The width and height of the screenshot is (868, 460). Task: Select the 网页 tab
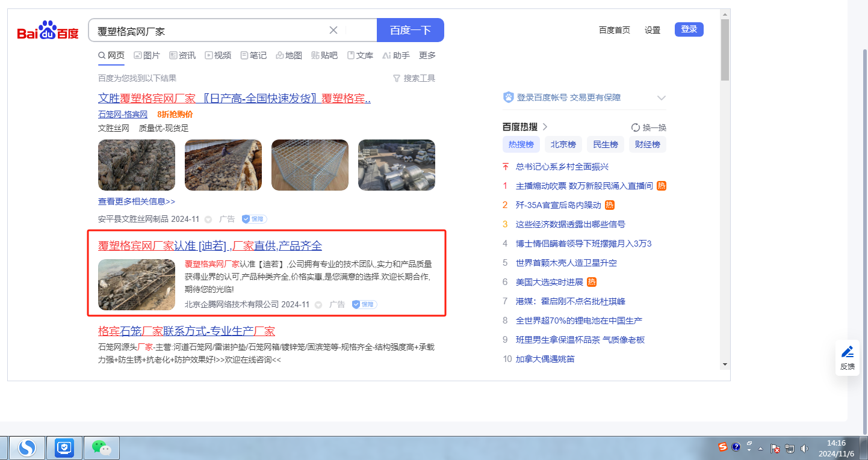[111, 55]
